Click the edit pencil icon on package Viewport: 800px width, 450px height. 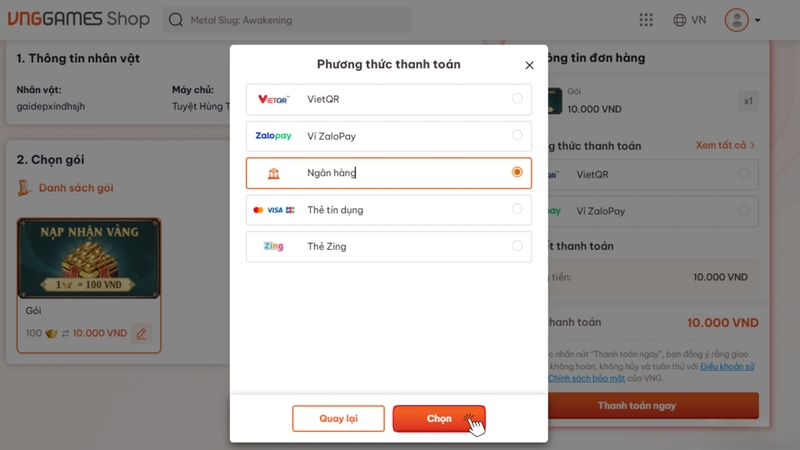pos(141,334)
